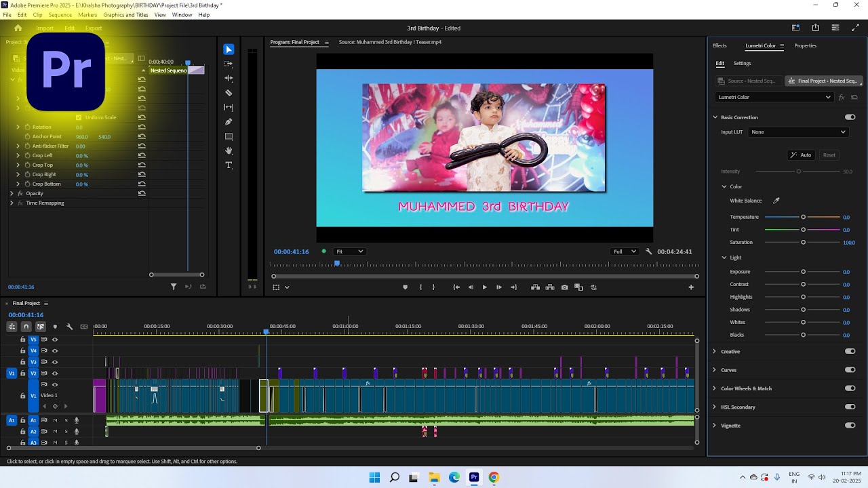Image resolution: width=868 pixels, height=488 pixels.
Task: Expand the Vignette section
Action: (714, 426)
